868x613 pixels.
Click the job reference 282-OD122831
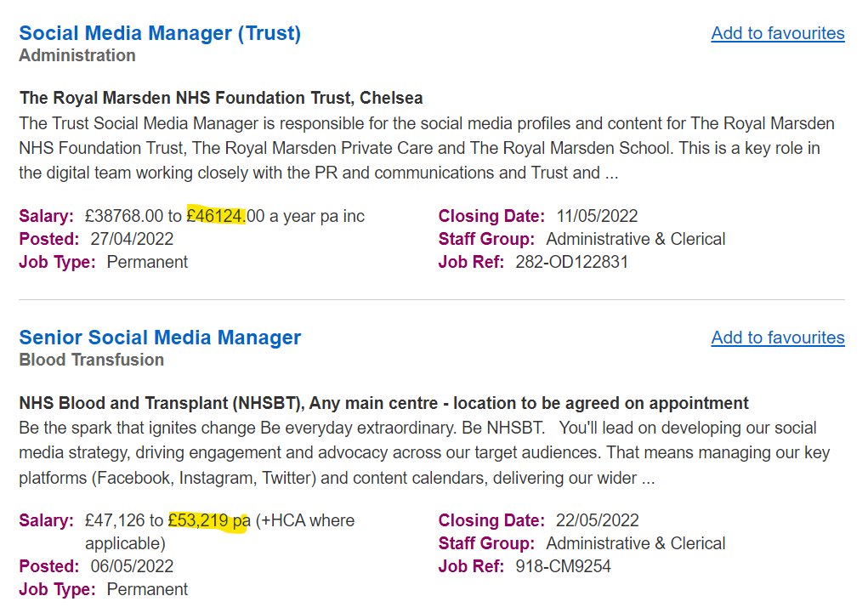click(x=571, y=262)
